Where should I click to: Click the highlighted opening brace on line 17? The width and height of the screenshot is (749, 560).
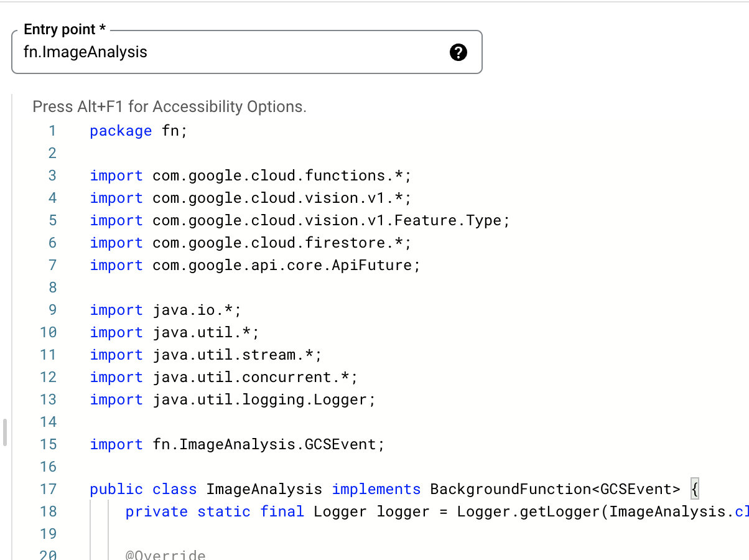[x=695, y=489]
